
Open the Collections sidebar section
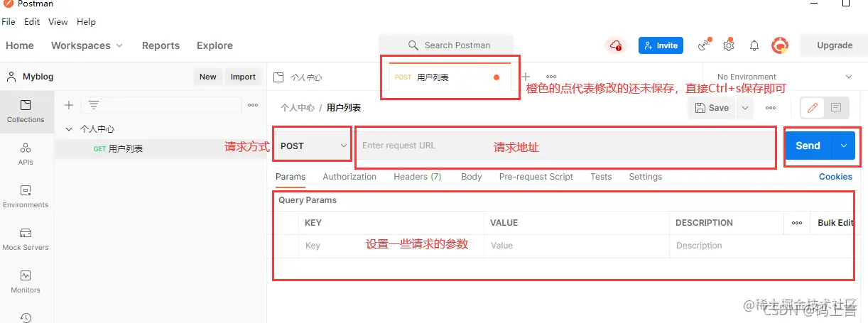click(x=26, y=111)
